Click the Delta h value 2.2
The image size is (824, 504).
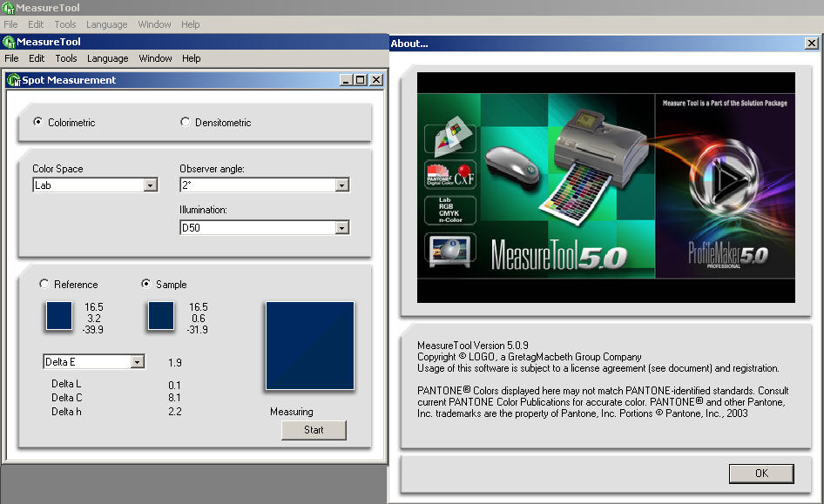point(175,412)
